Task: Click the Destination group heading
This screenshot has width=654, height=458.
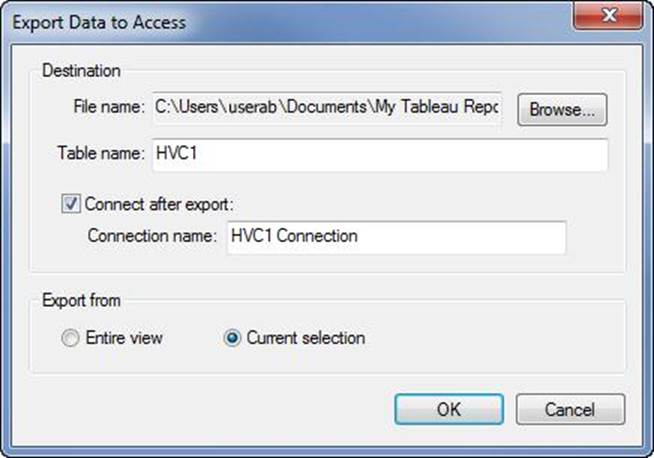Action: [x=81, y=71]
